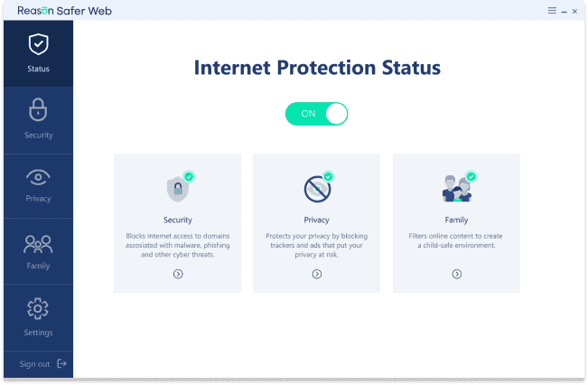Image resolution: width=588 pixels, height=385 pixels.
Task: Open the Privacy eye sidebar icon
Action: coord(38,177)
